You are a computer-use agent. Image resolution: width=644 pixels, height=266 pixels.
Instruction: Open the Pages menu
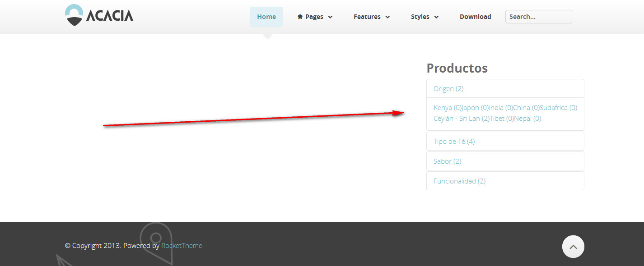click(x=314, y=17)
